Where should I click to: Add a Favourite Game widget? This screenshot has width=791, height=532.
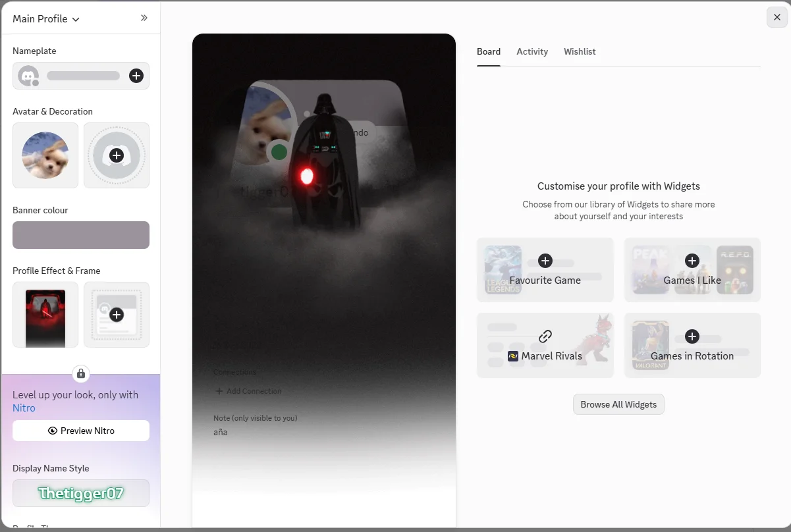click(x=545, y=261)
